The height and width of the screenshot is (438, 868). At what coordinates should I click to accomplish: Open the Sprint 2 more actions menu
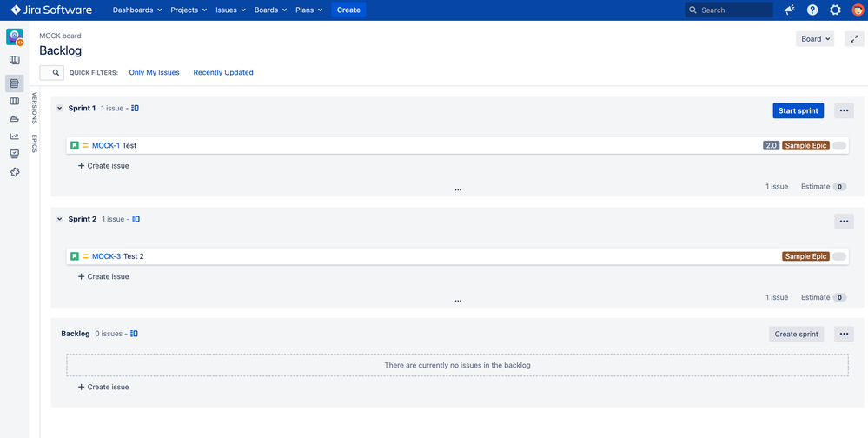(844, 222)
